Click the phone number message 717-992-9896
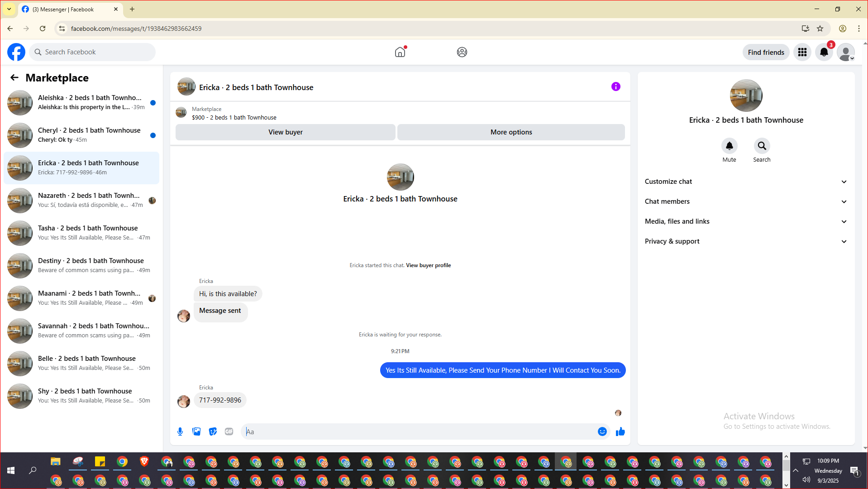The image size is (868, 489). tap(220, 400)
